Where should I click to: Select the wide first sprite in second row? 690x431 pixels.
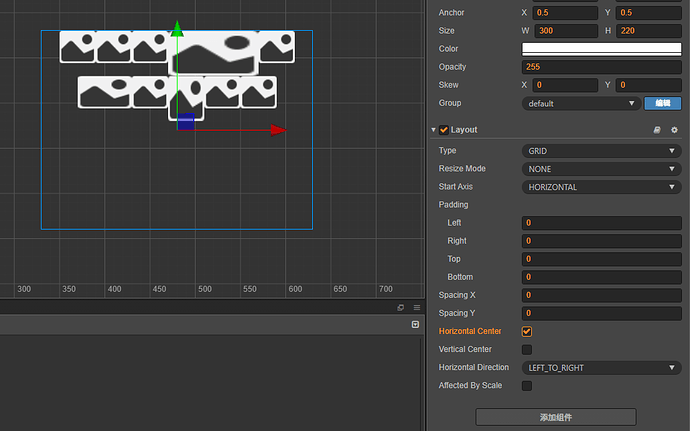click(105, 92)
